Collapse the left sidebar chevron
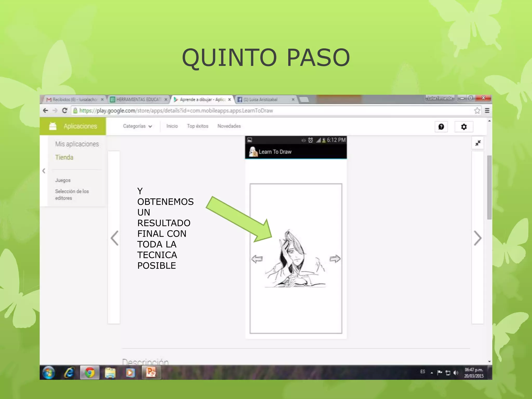Screen dimensions: 532x399 [44, 171]
